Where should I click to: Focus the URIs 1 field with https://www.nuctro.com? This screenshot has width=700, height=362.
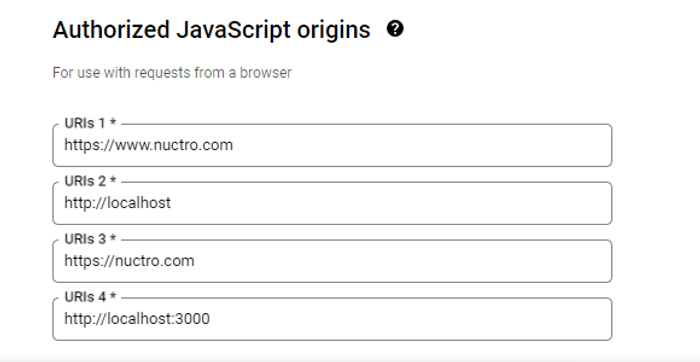[332, 146]
